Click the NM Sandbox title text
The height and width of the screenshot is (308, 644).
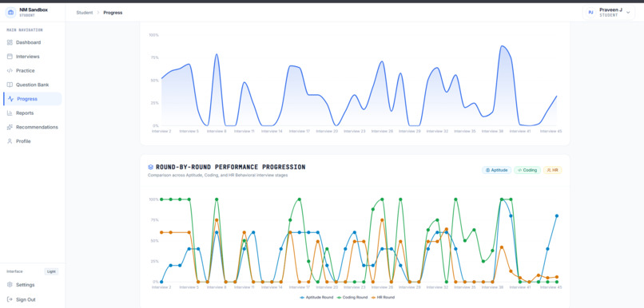(x=34, y=10)
